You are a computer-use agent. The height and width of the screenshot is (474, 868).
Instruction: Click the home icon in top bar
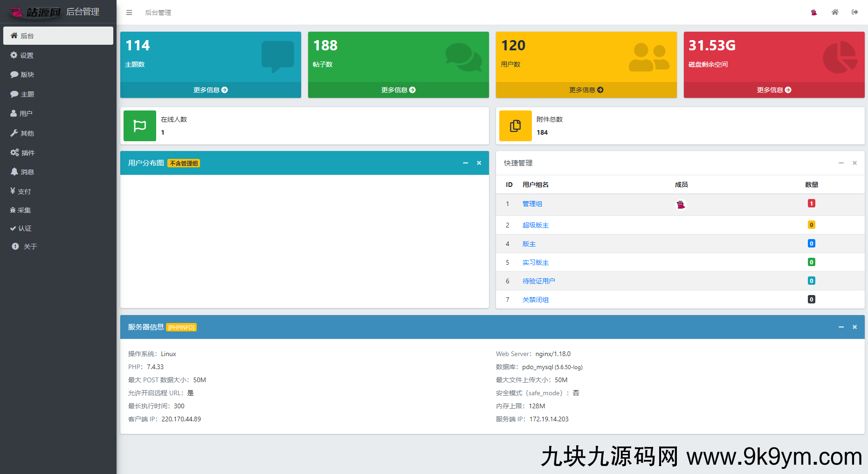[835, 12]
